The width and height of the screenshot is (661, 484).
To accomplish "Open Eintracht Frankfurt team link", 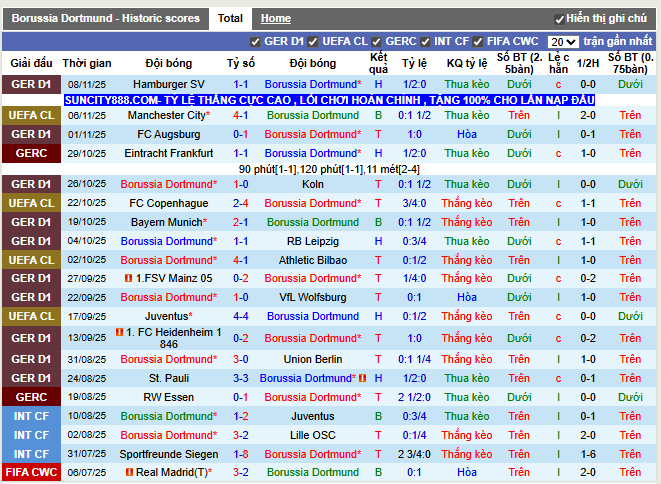I will coord(169,153).
